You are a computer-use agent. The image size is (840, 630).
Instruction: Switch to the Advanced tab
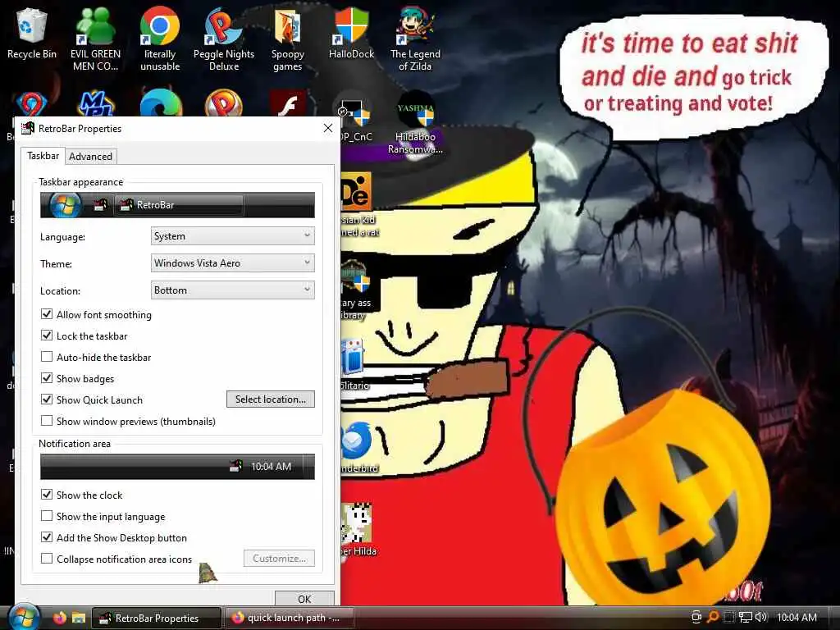[x=90, y=157]
